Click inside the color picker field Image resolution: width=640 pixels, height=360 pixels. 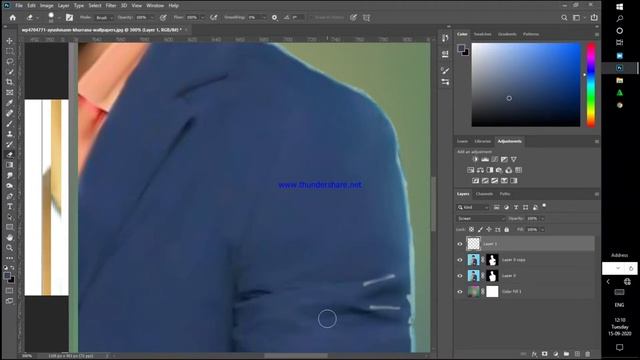tap(526, 85)
